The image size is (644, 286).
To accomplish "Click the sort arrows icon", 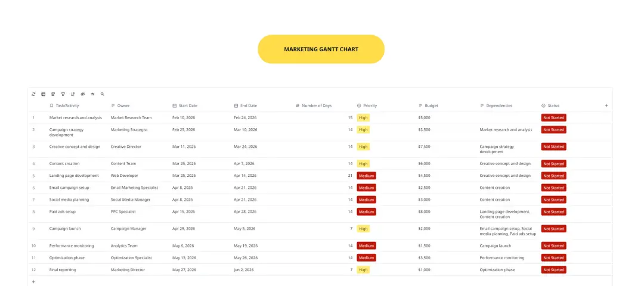I will pyautogui.click(x=73, y=94).
